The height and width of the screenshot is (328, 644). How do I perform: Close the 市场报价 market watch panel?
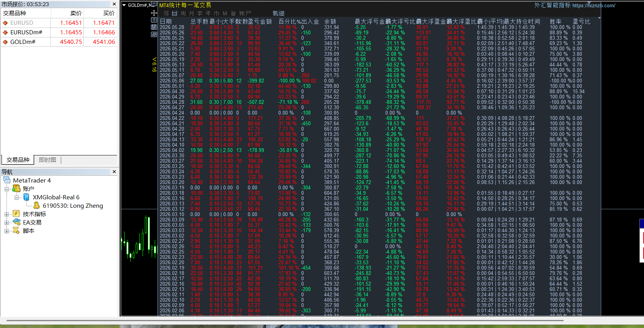point(114,4)
